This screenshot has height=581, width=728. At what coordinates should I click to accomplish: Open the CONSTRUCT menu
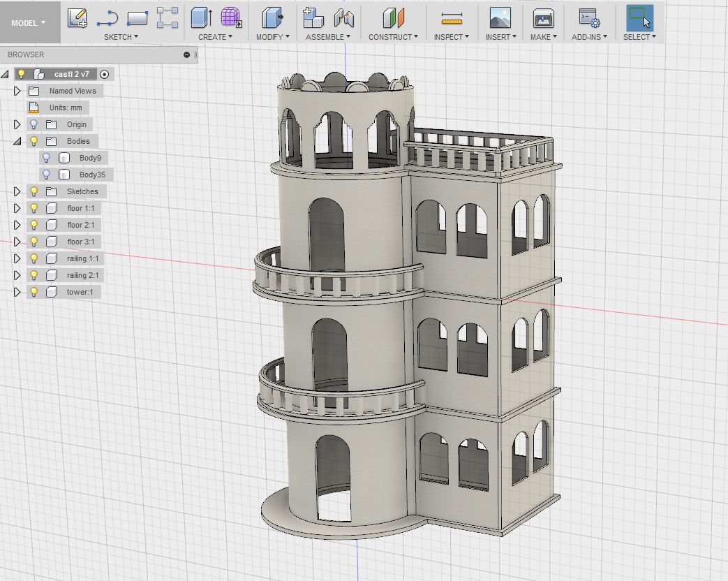pyautogui.click(x=393, y=37)
